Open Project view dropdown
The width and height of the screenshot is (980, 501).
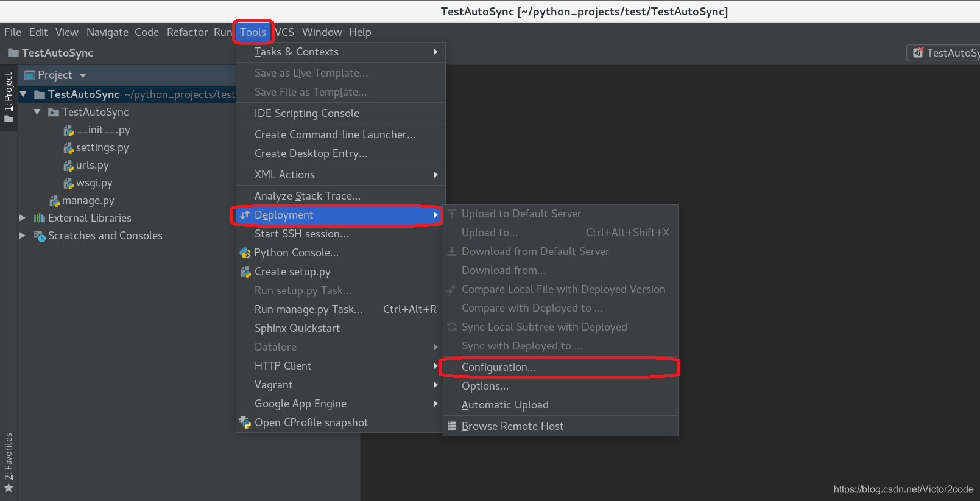pos(83,75)
